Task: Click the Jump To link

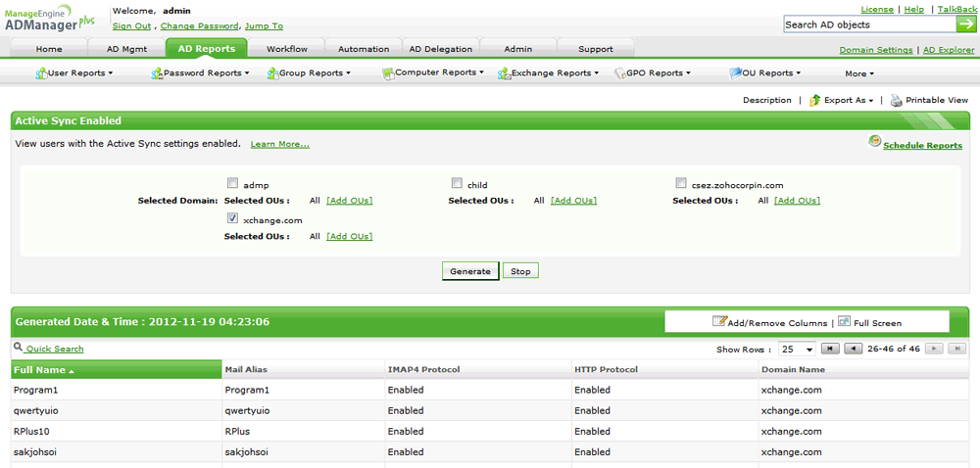Action: [x=264, y=26]
